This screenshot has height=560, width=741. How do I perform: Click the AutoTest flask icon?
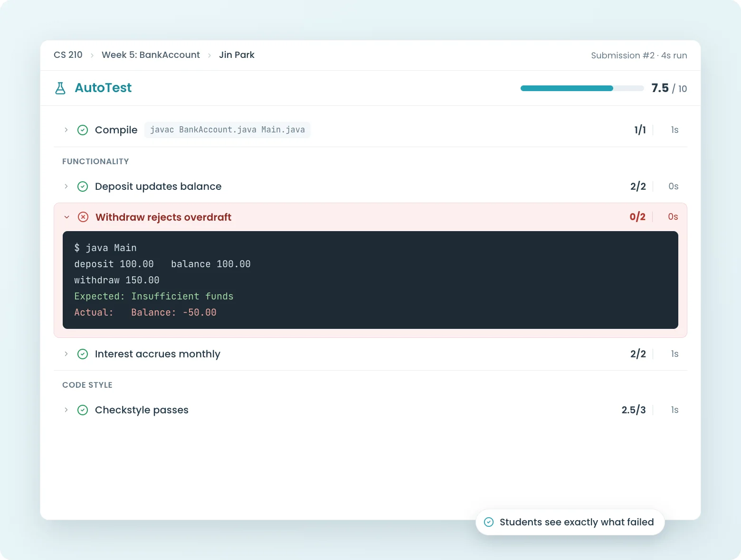60,88
